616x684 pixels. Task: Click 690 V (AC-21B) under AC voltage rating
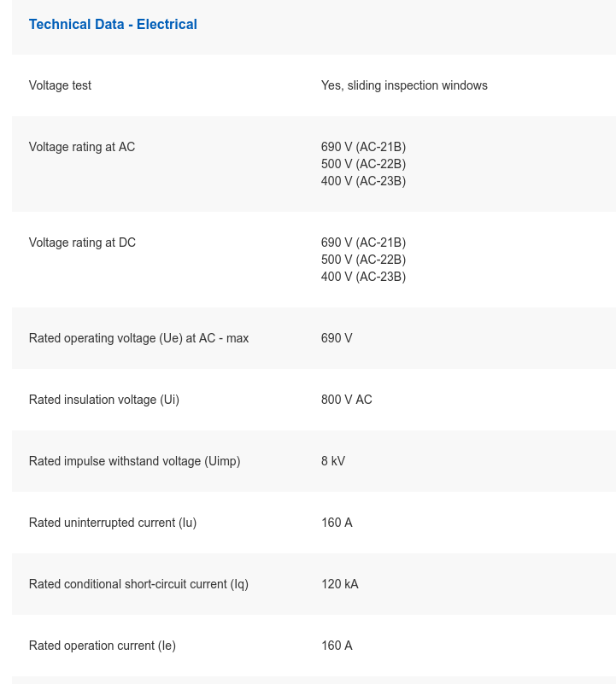(x=363, y=147)
